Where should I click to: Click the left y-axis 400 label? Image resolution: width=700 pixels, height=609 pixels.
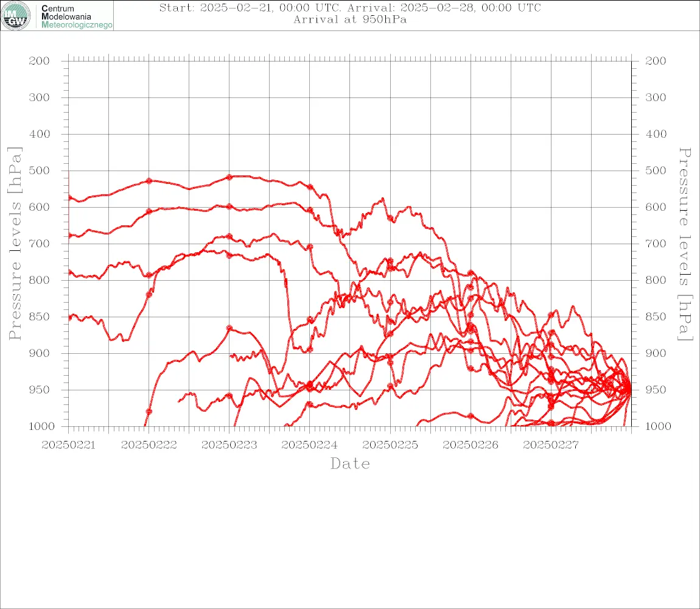click(40, 134)
